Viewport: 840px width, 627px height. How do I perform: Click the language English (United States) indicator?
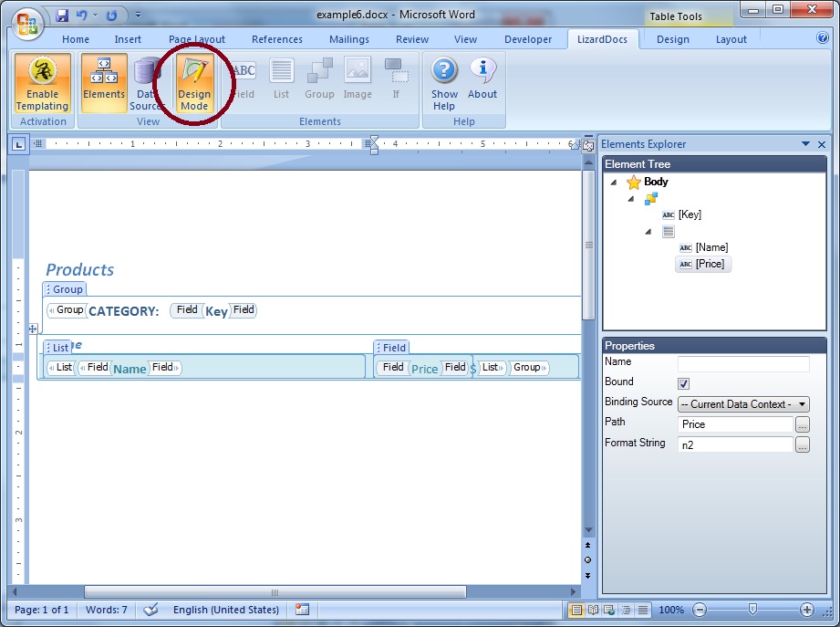point(226,610)
